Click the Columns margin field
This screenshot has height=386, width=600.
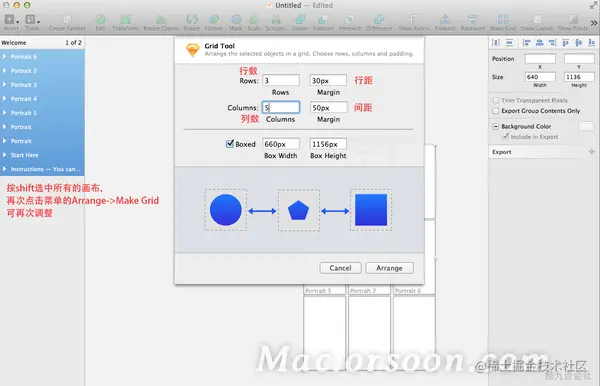tap(328, 107)
